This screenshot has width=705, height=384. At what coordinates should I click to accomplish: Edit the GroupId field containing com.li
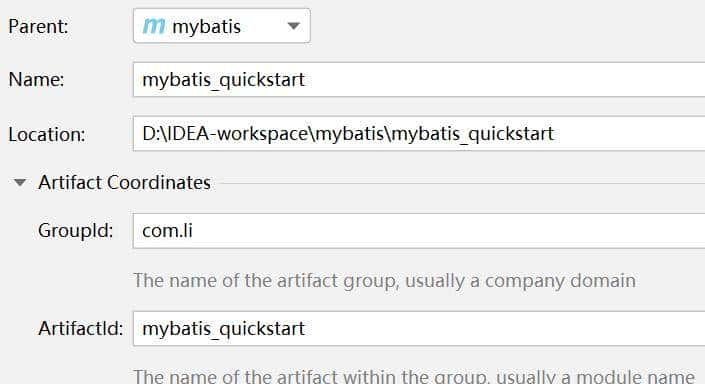(419, 231)
